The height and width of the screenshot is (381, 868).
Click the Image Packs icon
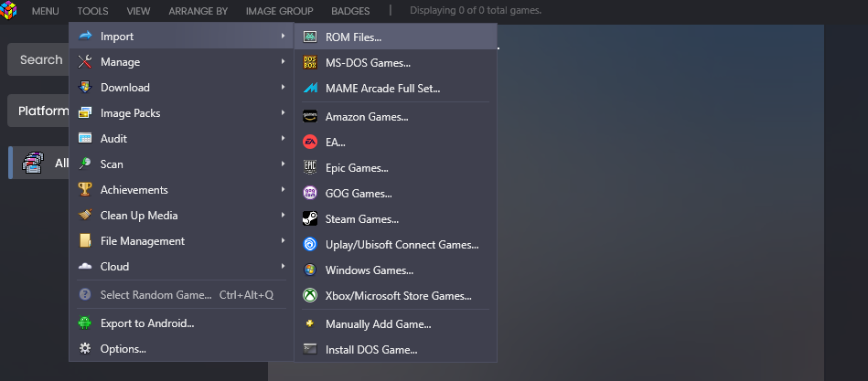(85, 112)
